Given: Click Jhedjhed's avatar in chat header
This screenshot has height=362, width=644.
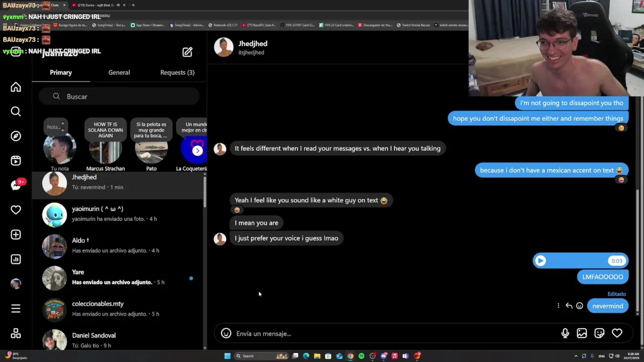Looking at the screenshot, I should (x=223, y=47).
